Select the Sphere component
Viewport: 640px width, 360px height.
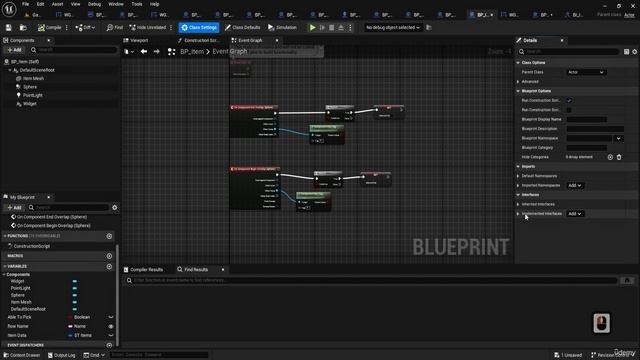pos(30,87)
